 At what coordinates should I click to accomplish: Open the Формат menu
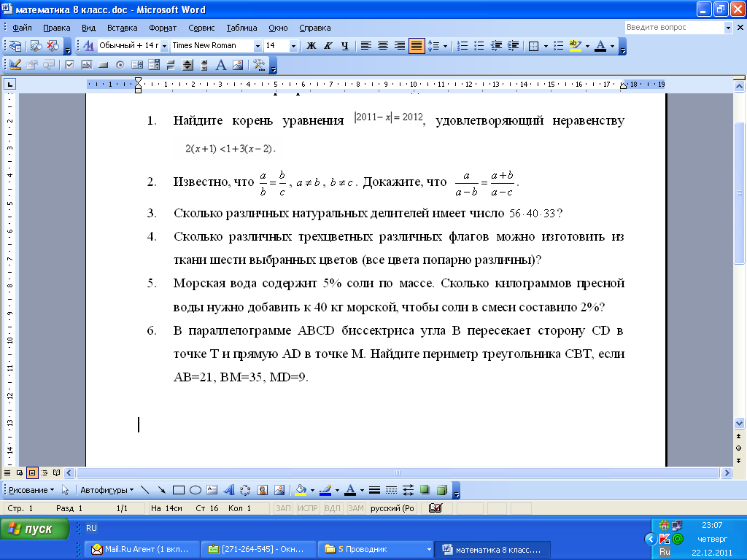(163, 28)
